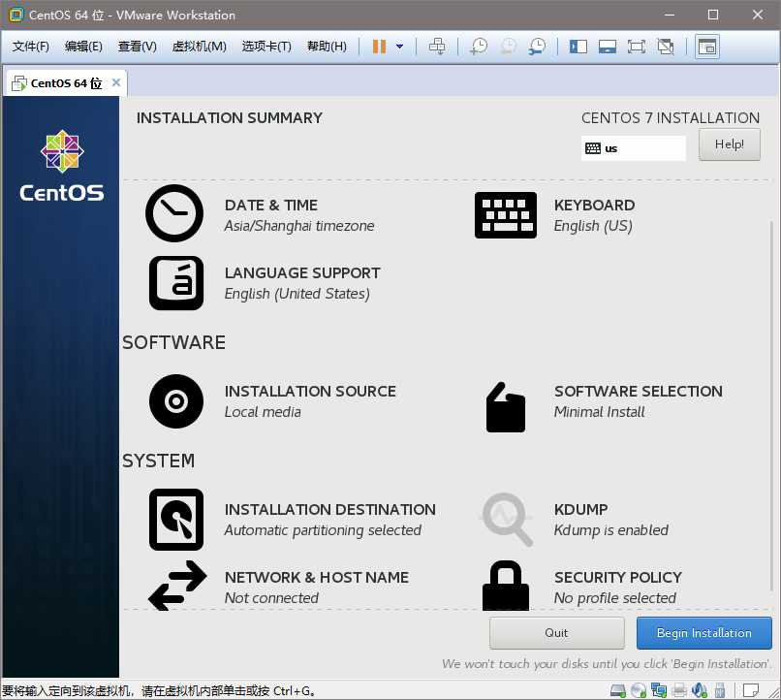
Task: Open the 选项卡(T) menu
Action: coord(266,47)
